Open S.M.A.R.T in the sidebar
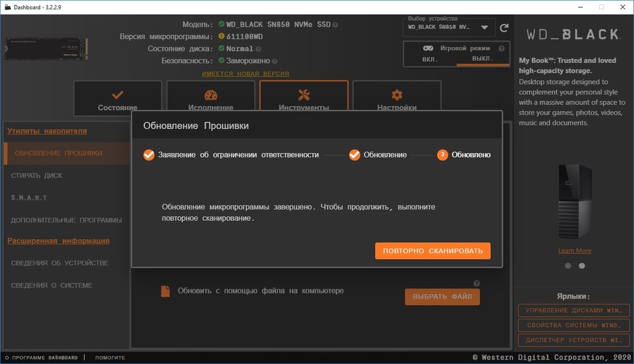This screenshot has height=364, width=634. click(29, 198)
